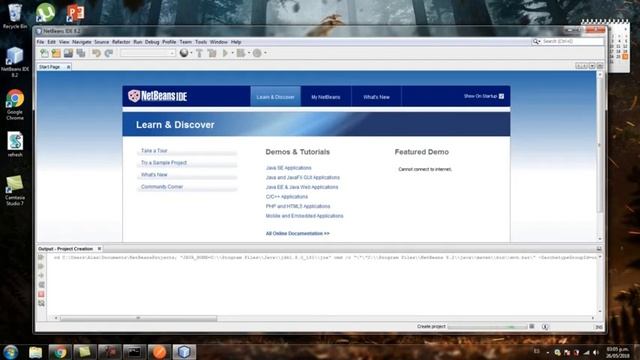The height and width of the screenshot is (360, 640).
Task: Open PHP and HTML5 Applications link
Action: point(298,206)
